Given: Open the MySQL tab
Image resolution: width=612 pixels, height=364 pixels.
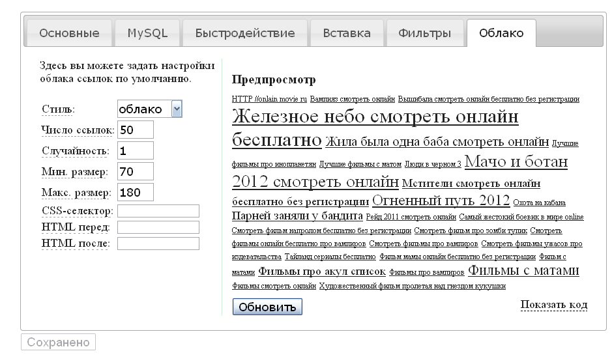Looking at the screenshot, I should pyautogui.click(x=147, y=33).
